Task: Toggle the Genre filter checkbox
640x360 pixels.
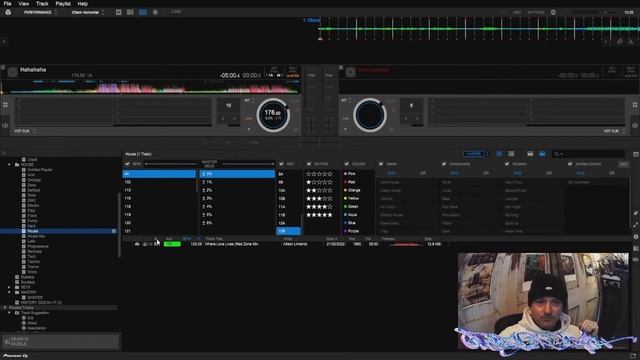Action: pyautogui.click(x=381, y=164)
